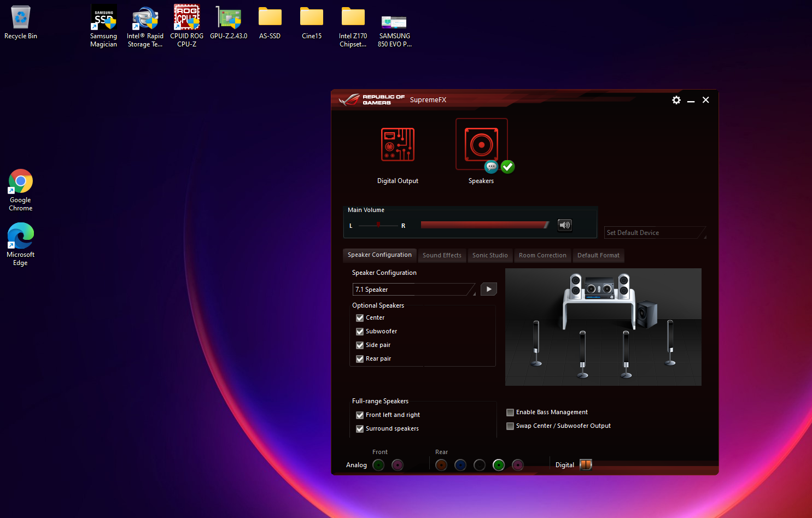Uncheck the Center speaker option
Viewport: 812px width, 518px height.
pyautogui.click(x=360, y=318)
